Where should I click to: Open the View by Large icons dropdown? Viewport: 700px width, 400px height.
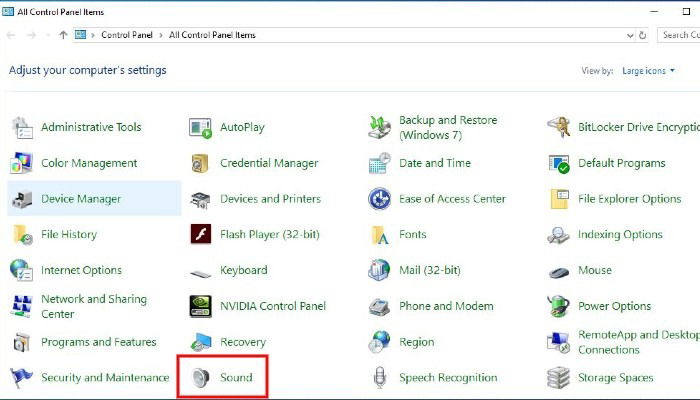(x=648, y=71)
